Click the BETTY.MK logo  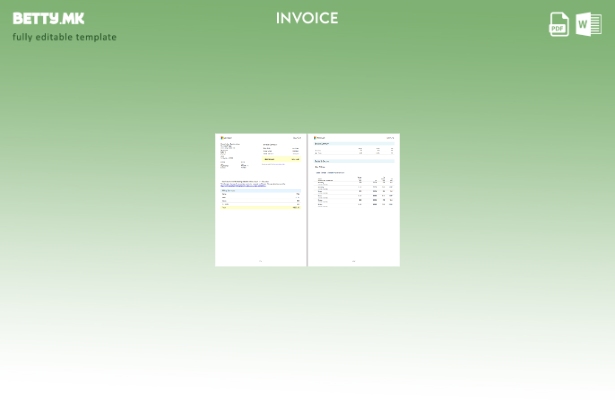click(49, 18)
